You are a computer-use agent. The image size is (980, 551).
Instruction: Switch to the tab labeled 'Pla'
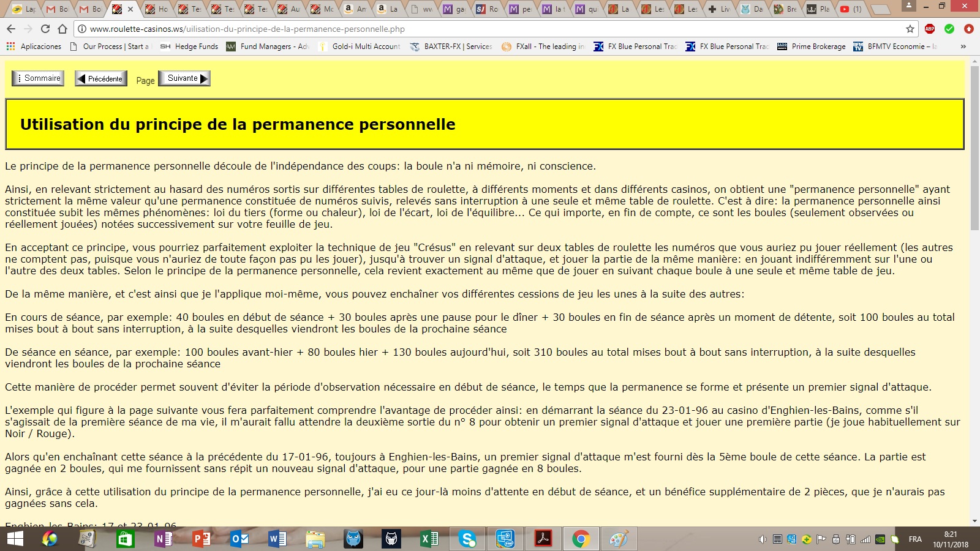[818, 9]
